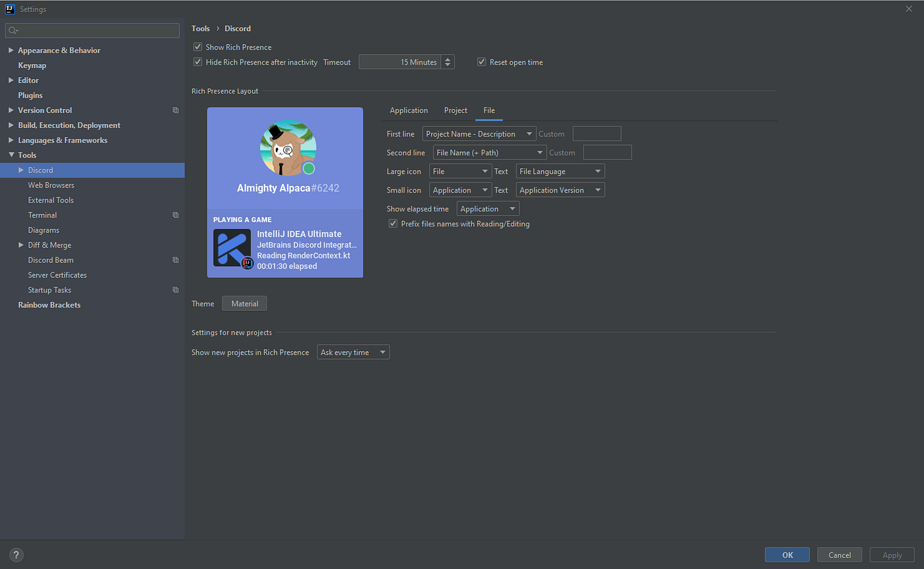The image size is (924, 569).
Task: Open External Tools settings
Action: 51,200
